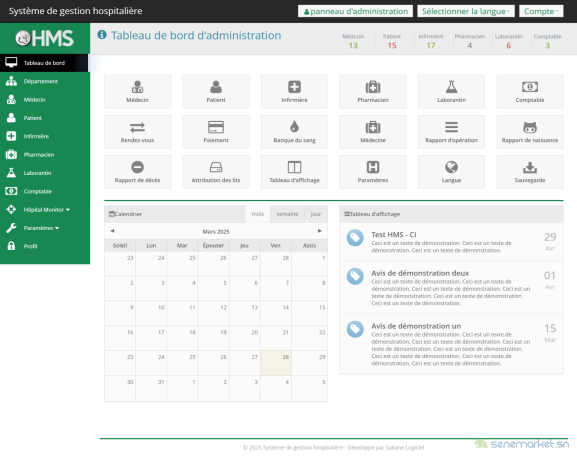Select Tableau de bord in sidebar
Screen dimensions: 577x460
pyautogui.click(x=44, y=63)
